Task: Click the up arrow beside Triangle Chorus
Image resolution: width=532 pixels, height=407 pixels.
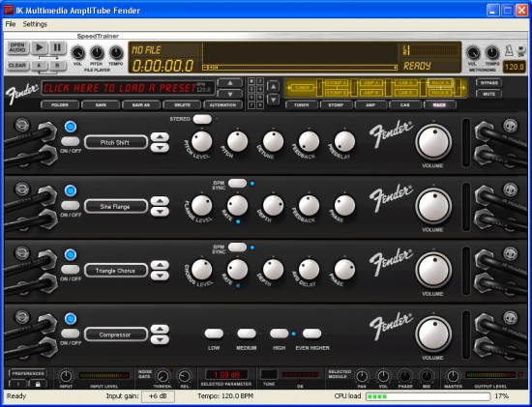Action: [x=160, y=265]
